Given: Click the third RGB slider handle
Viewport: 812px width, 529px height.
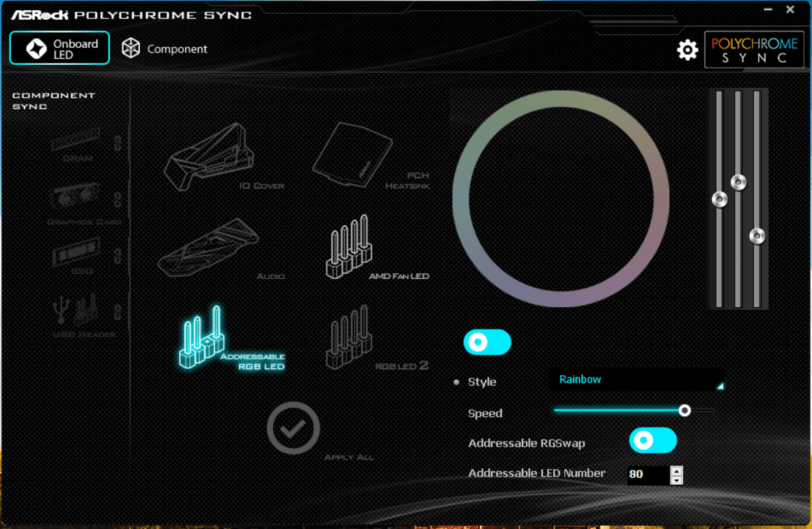Looking at the screenshot, I should pos(757,236).
